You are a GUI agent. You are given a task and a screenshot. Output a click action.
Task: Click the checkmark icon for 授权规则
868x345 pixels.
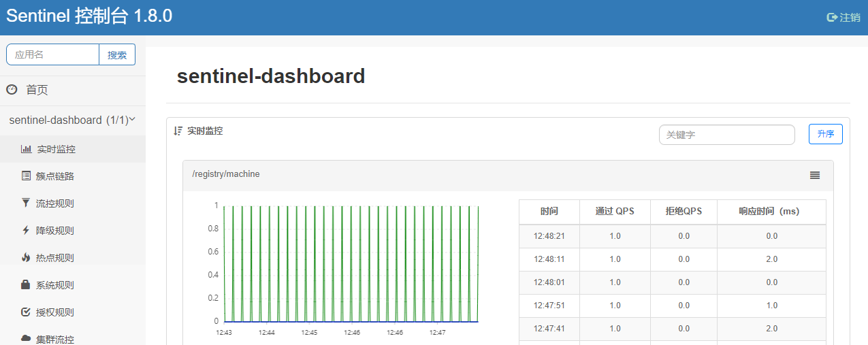(26, 312)
